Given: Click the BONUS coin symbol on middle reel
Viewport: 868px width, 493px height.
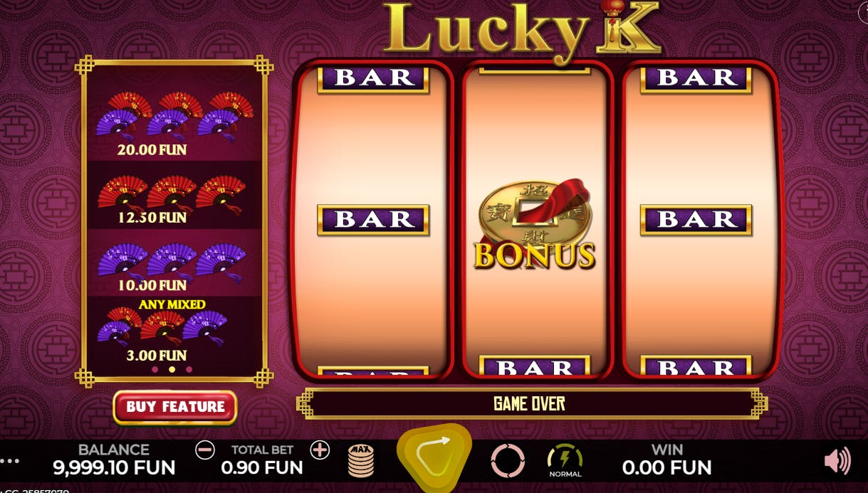Looking at the screenshot, I should pyautogui.click(x=535, y=226).
